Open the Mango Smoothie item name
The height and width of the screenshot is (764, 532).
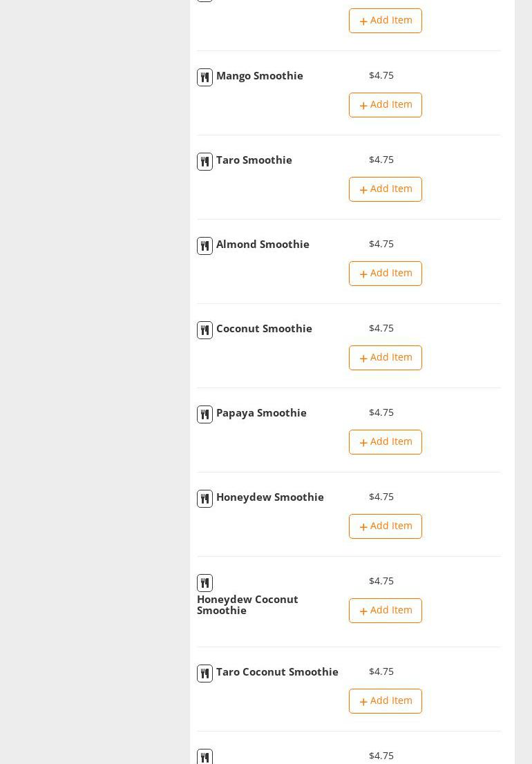pos(259,76)
